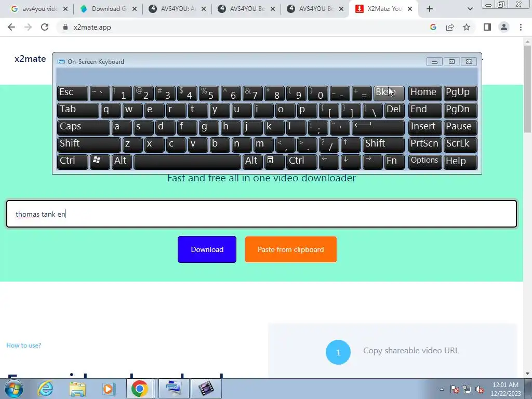Click Paste from clipboard button
Viewport: 532px width, 399px height.
coord(291,249)
